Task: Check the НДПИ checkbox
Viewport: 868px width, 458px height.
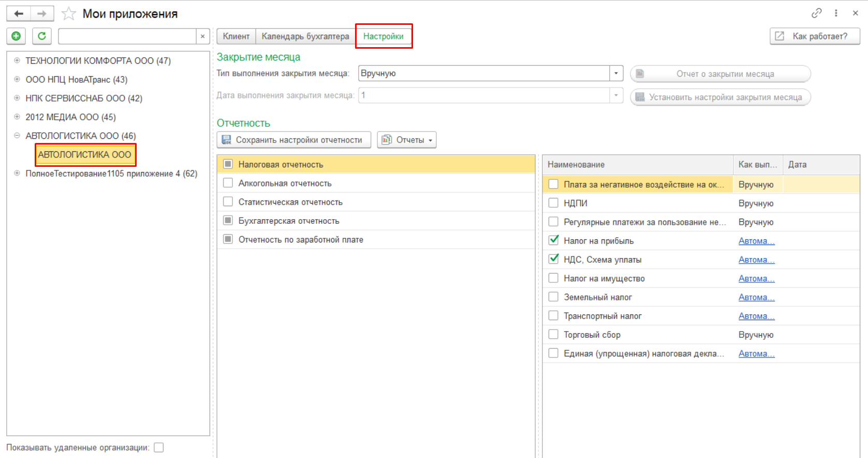Action: coord(553,203)
